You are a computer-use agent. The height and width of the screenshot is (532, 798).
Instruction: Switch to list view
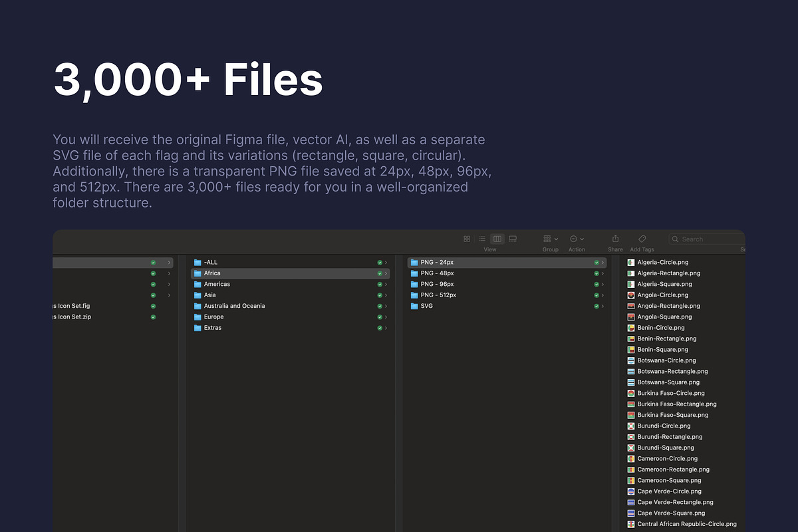(482, 239)
